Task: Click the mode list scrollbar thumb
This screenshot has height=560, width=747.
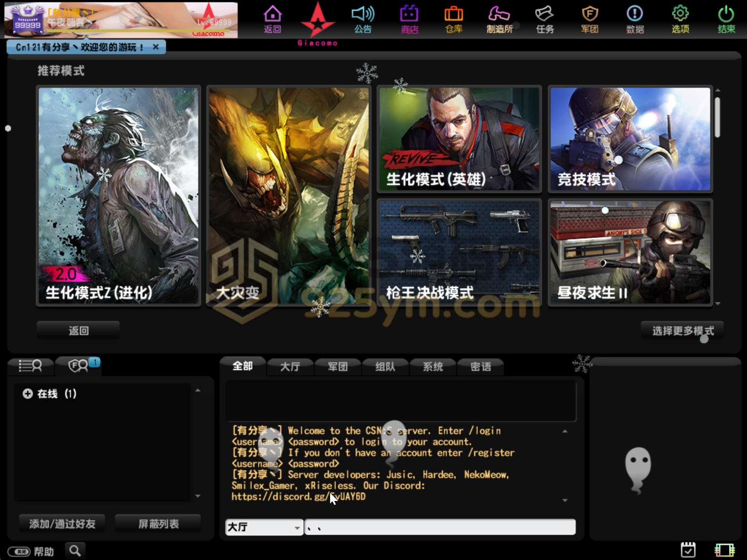Action: coord(717,117)
